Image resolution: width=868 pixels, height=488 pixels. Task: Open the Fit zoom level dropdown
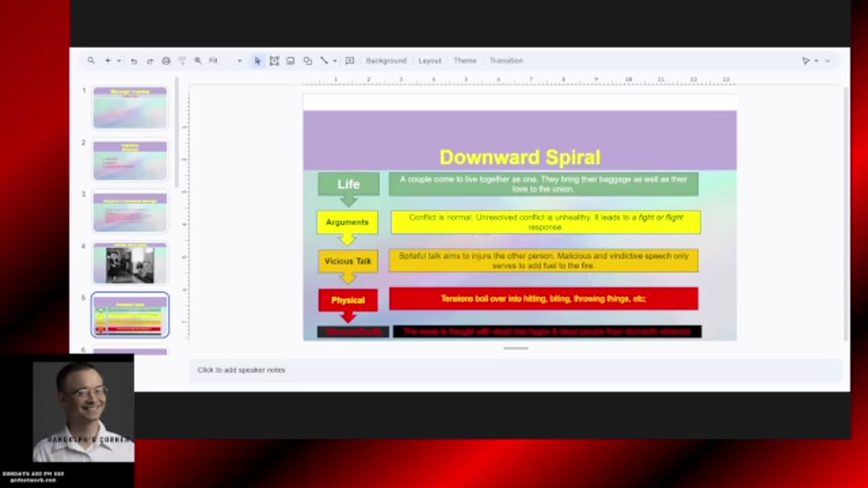pyautogui.click(x=225, y=60)
